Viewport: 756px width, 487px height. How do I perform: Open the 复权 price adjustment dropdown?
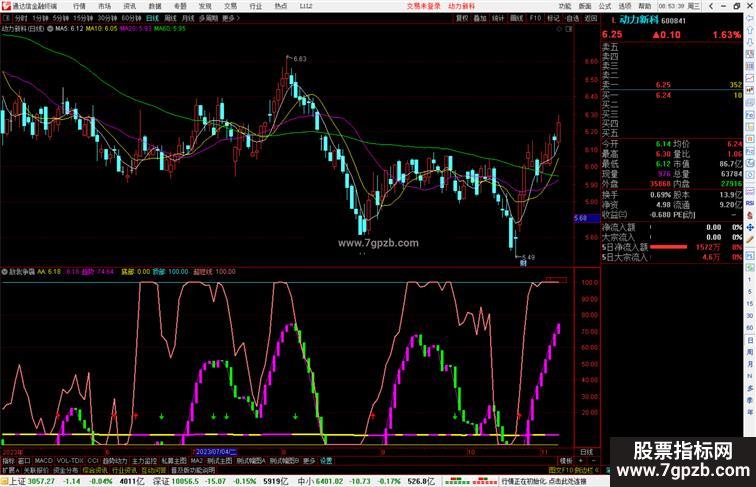[462, 18]
